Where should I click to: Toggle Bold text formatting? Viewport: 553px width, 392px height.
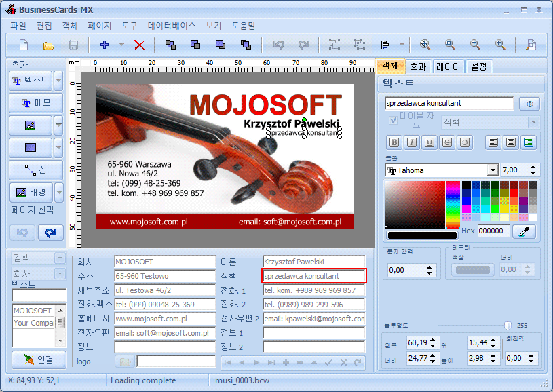tap(394, 142)
